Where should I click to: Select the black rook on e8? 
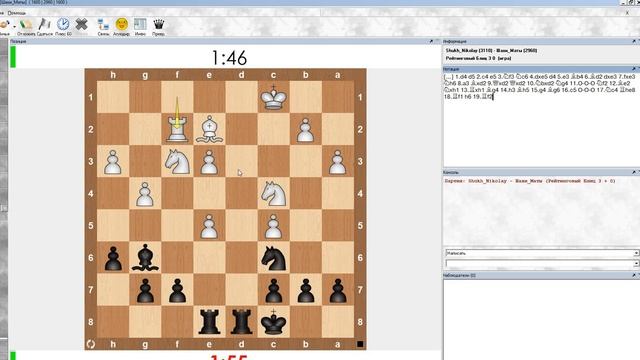click(209, 322)
